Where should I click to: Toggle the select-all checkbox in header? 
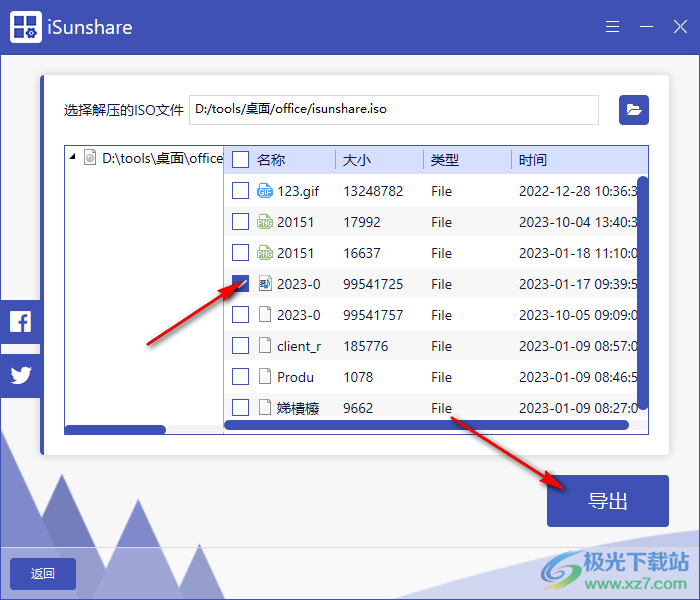tap(240, 160)
